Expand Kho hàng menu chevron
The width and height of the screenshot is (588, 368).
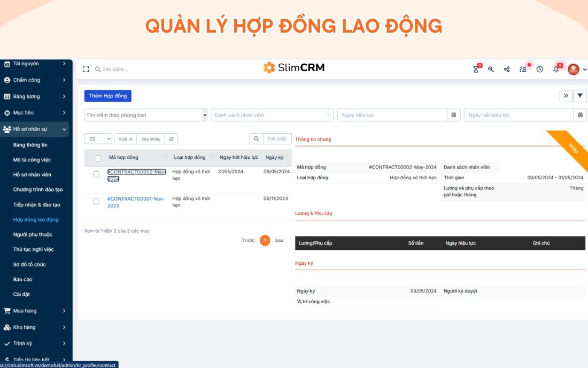tap(64, 327)
